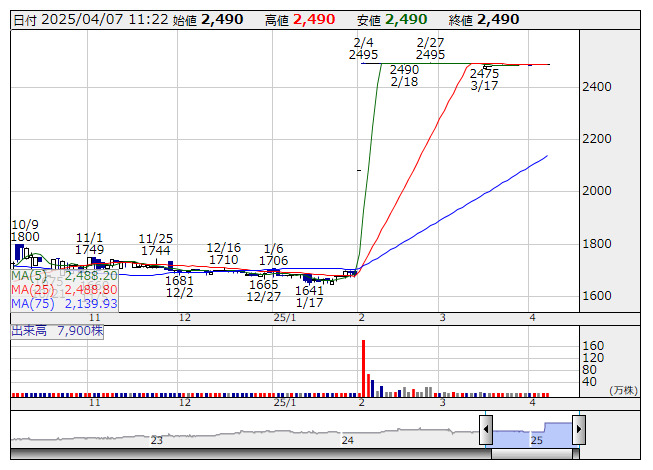Click the 10/9 1800 high annotation
The height and width of the screenshot is (470, 653).
pyautogui.click(x=25, y=231)
